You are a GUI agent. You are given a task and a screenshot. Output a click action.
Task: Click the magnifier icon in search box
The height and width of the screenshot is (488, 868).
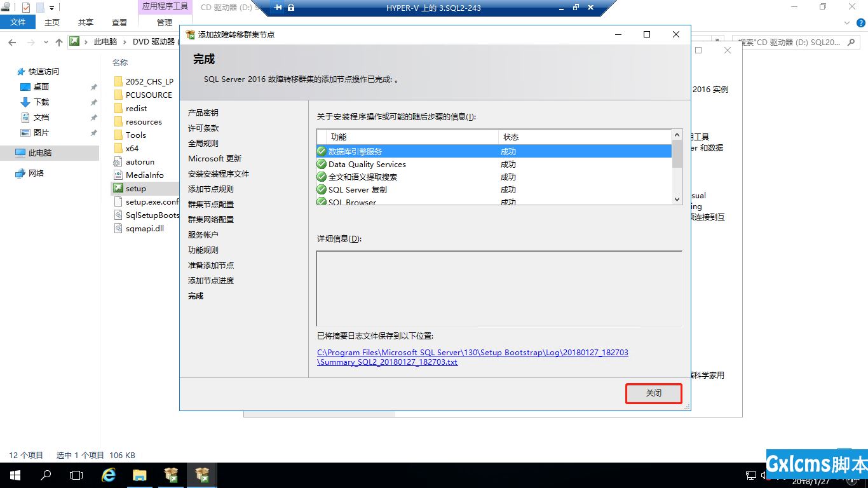[x=852, y=42]
